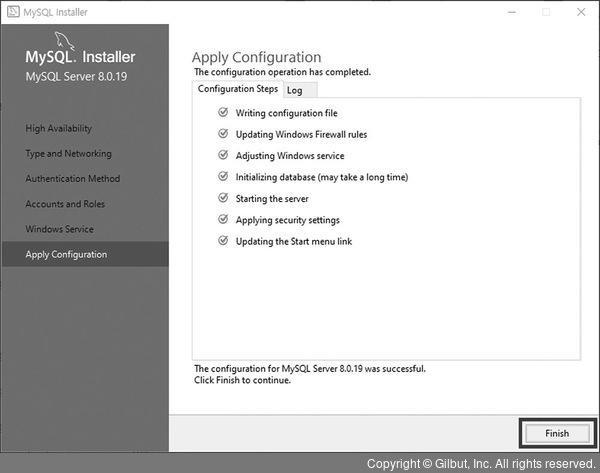Click the Finish button
600x473 pixels.
[557, 433]
